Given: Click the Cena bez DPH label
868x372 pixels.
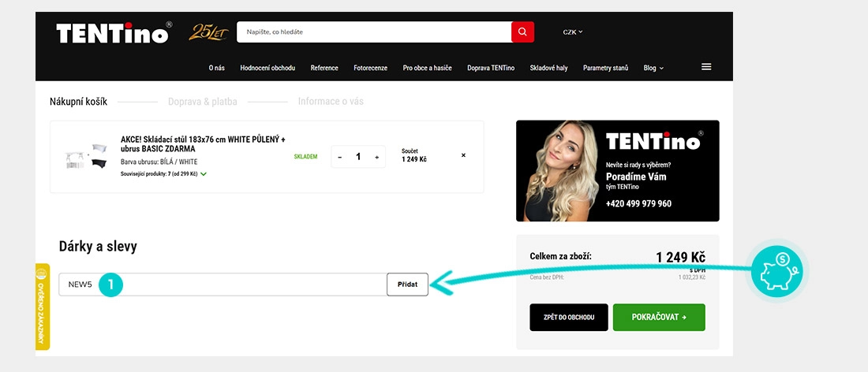Looking at the screenshot, I should (547, 277).
